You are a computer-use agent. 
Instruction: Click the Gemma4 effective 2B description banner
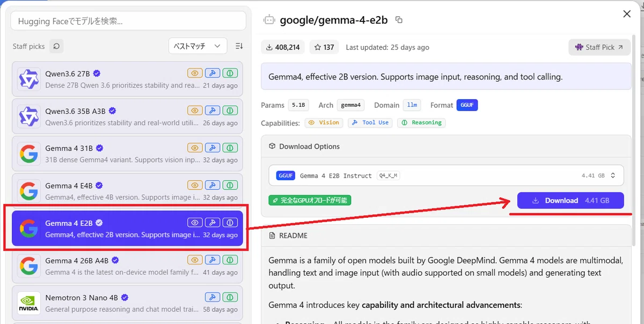446,77
